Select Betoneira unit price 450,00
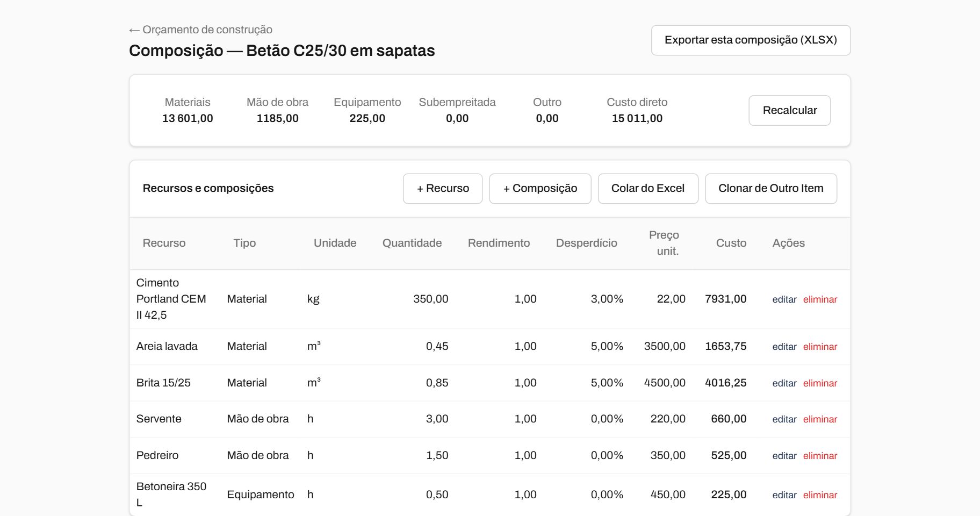 click(668, 494)
